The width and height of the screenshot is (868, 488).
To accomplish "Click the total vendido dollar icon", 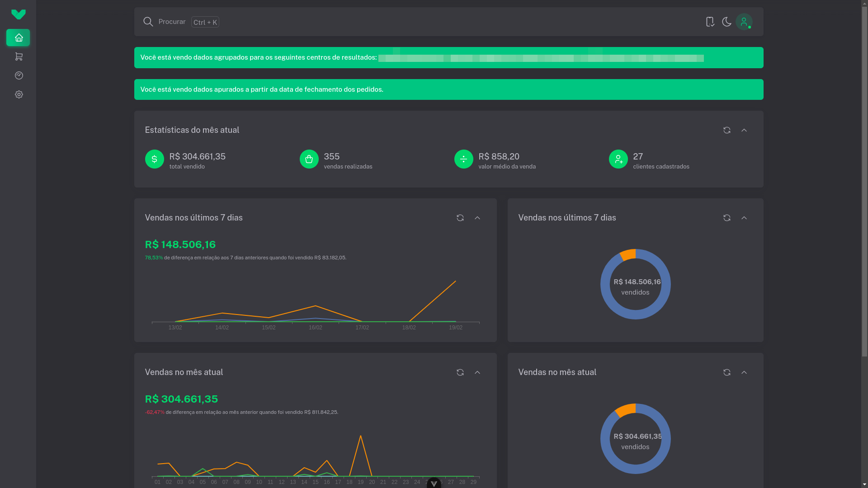I will point(154,159).
